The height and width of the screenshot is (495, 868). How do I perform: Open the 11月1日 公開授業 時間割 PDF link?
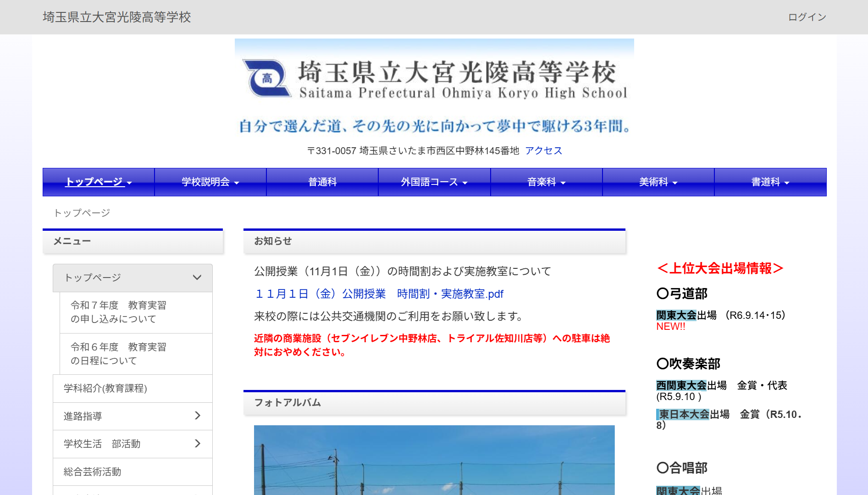pyautogui.click(x=379, y=294)
